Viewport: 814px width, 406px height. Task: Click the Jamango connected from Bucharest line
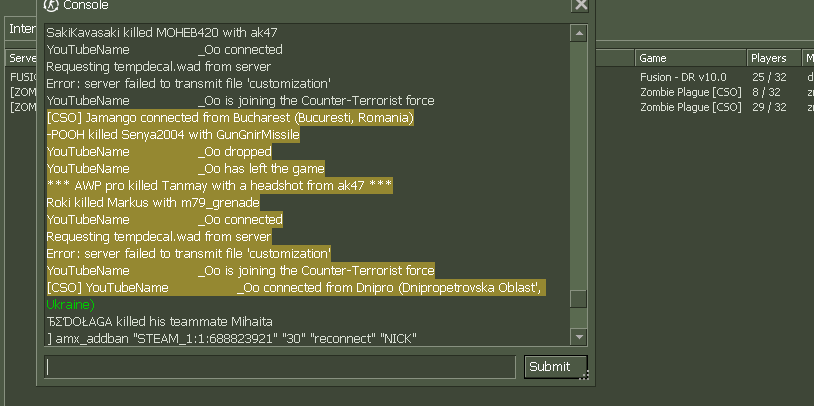click(230, 118)
